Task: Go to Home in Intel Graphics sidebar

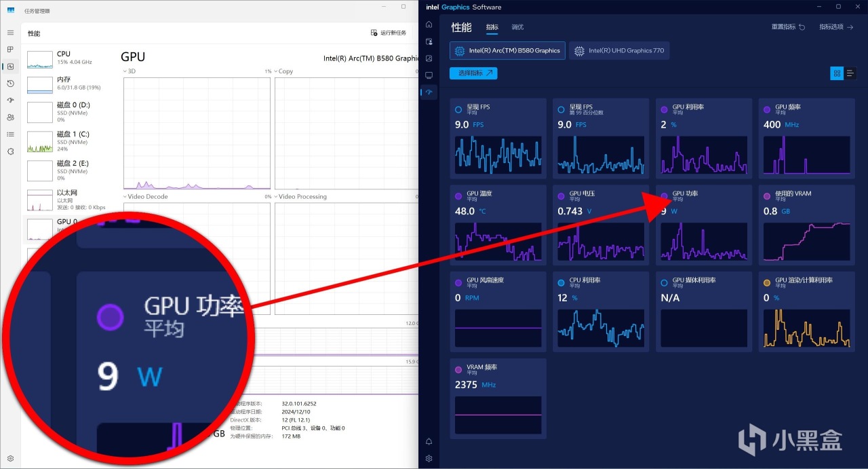Action: [429, 24]
